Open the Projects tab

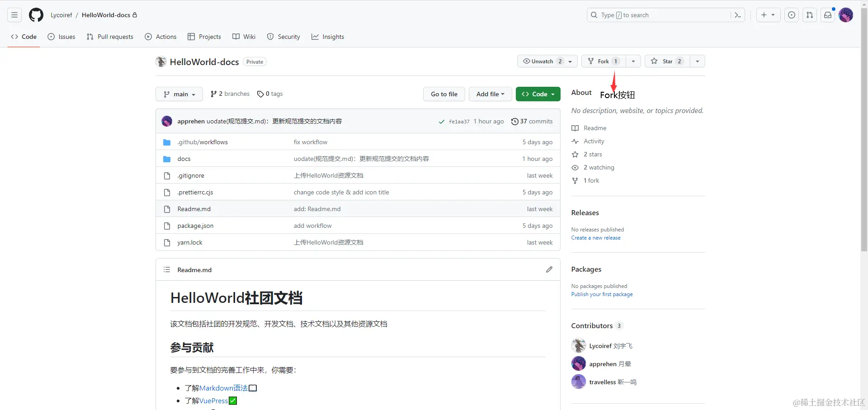click(x=204, y=37)
